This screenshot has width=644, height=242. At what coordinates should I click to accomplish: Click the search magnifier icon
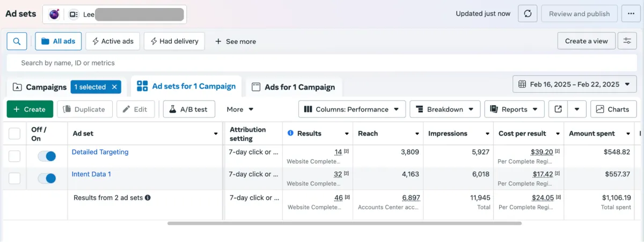(17, 41)
